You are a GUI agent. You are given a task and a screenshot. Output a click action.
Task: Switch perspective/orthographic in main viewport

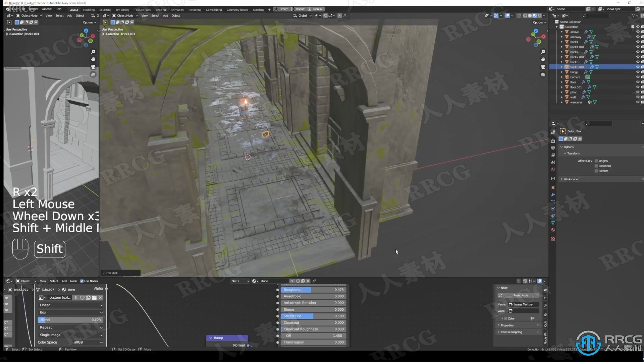543,75
